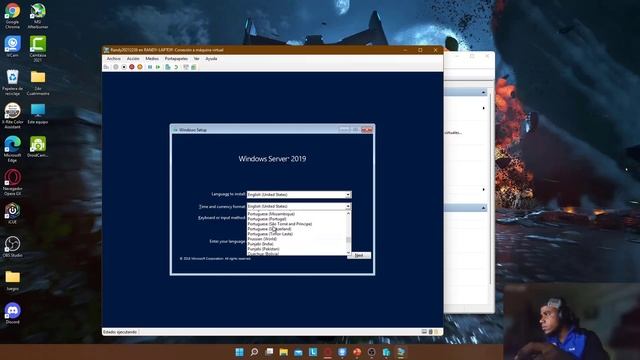
Task: Click the taskbar Search icon
Action: point(254,352)
